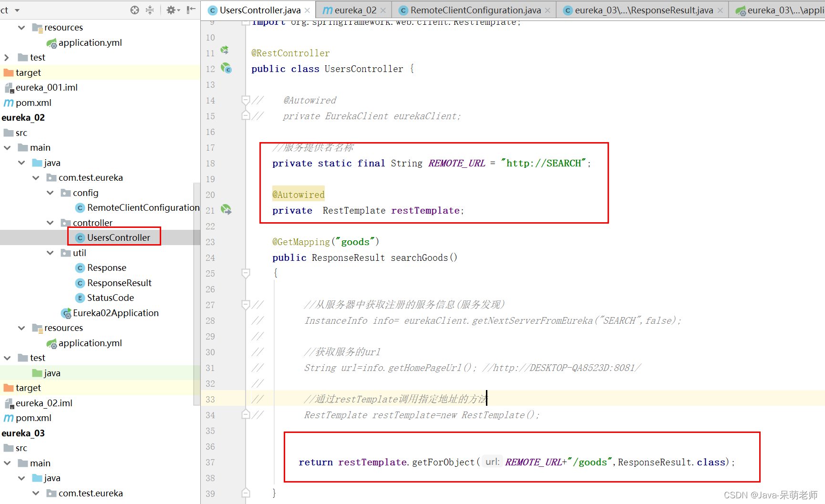
Task: Click the eureka_001.iml file icon
Action: pyautogui.click(x=9, y=88)
